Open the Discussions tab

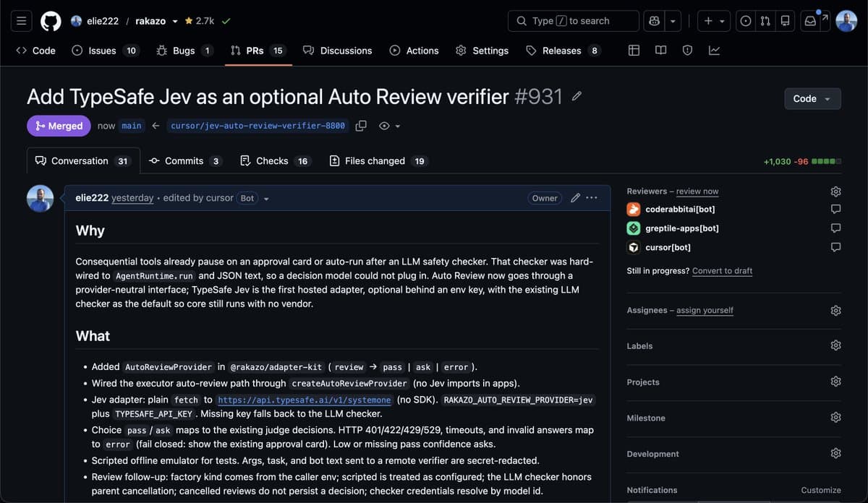click(337, 51)
